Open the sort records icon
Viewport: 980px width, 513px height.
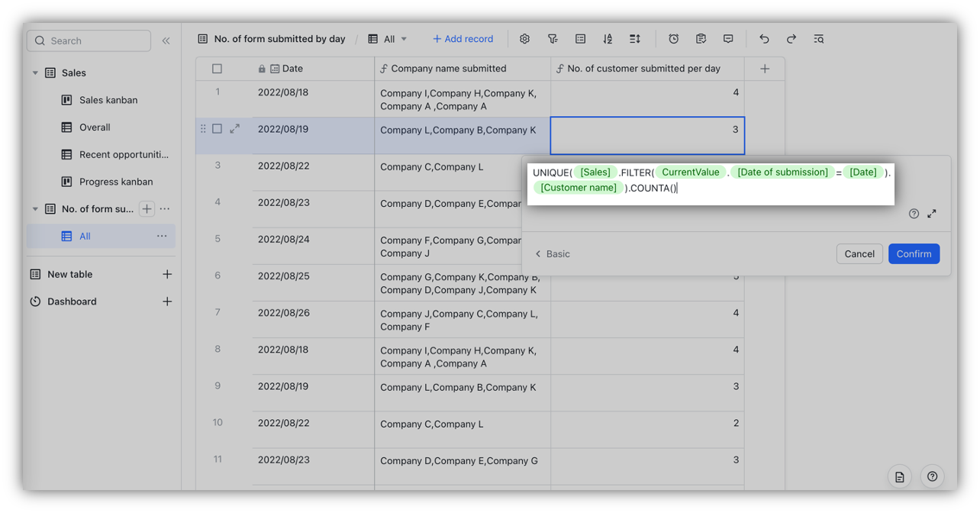coord(608,39)
